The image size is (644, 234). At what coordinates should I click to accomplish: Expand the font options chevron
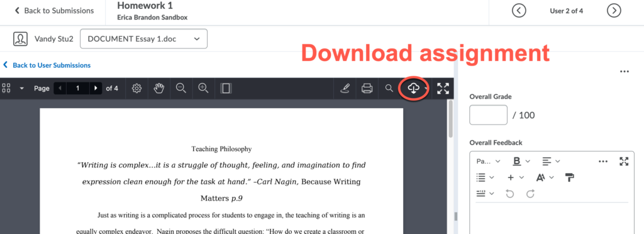click(552, 177)
